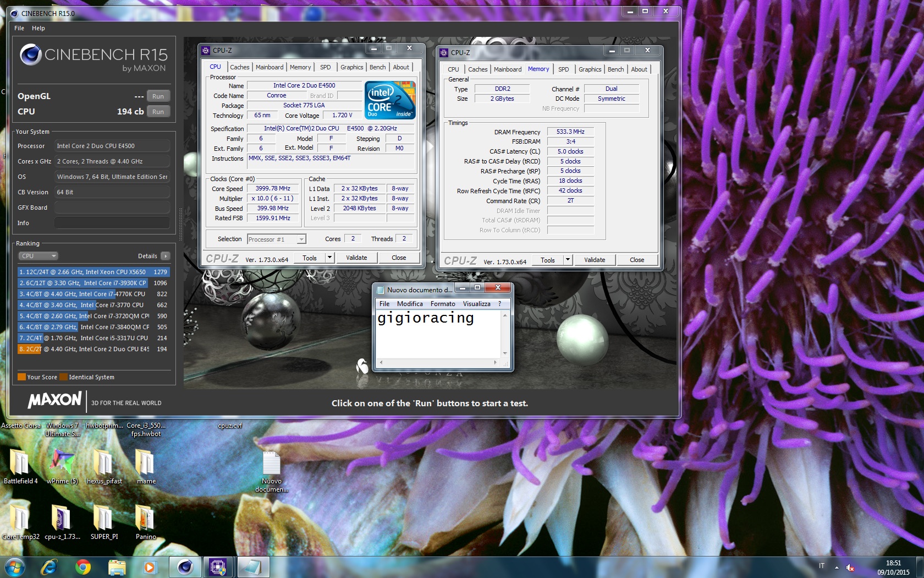Run the CPU benchmark
The image size is (924, 578).
coord(158,112)
